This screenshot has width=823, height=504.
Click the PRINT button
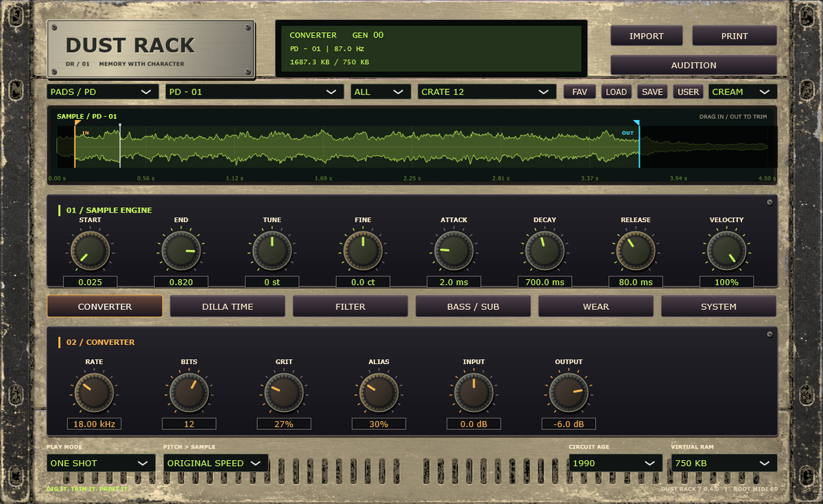(735, 36)
